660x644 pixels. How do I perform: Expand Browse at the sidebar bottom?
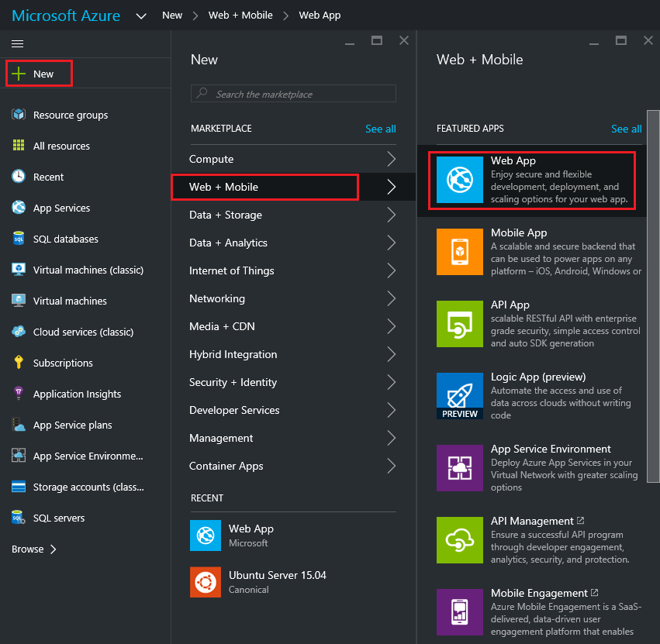coord(34,549)
